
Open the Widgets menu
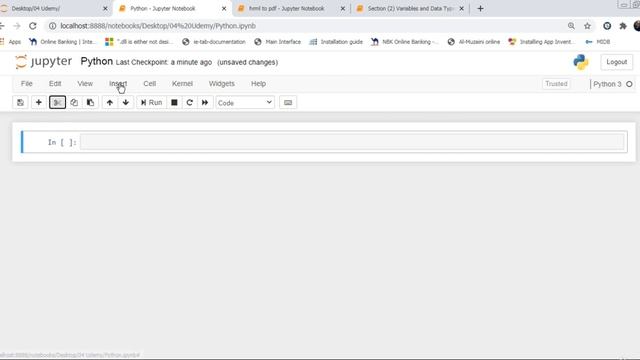[222, 84]
